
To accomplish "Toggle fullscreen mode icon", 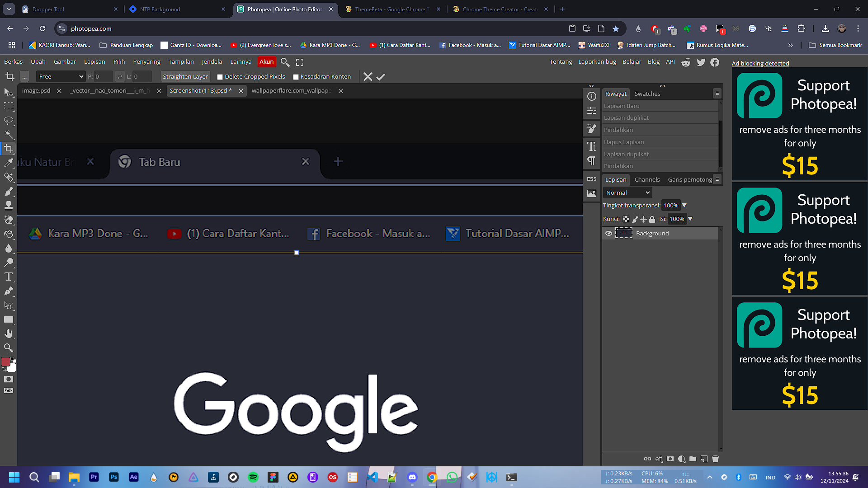I will point(300,62).
